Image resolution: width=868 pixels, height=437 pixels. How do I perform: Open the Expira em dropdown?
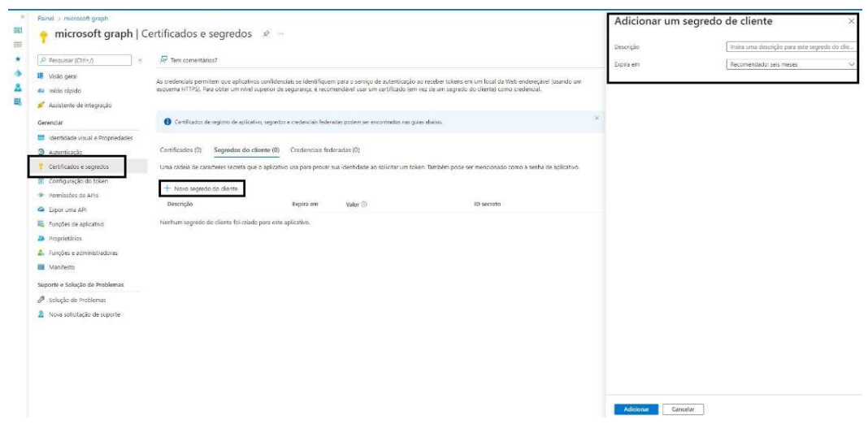792,64
